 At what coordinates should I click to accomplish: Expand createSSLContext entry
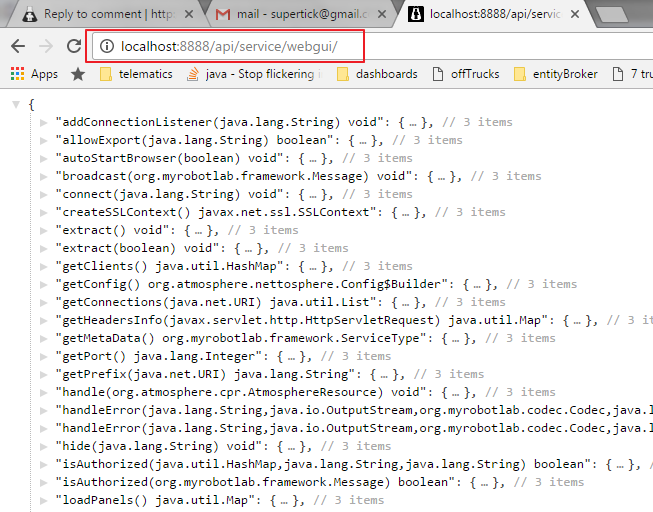point(43,212)
